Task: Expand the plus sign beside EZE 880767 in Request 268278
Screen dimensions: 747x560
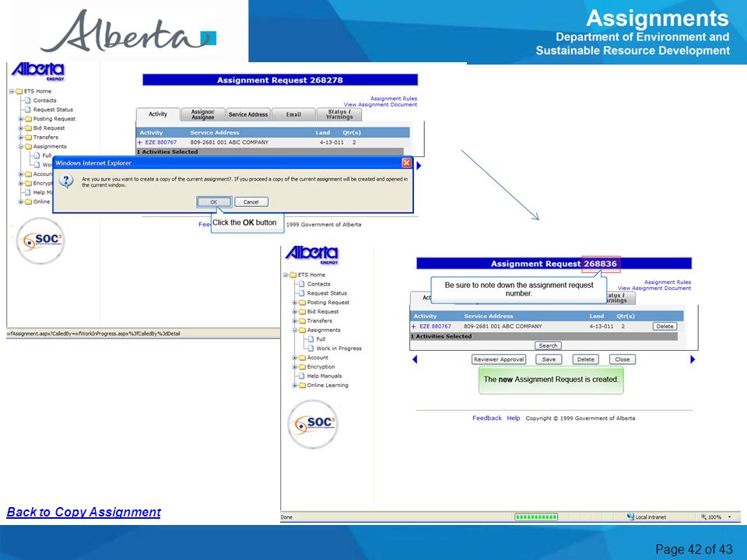Action: 139,142
